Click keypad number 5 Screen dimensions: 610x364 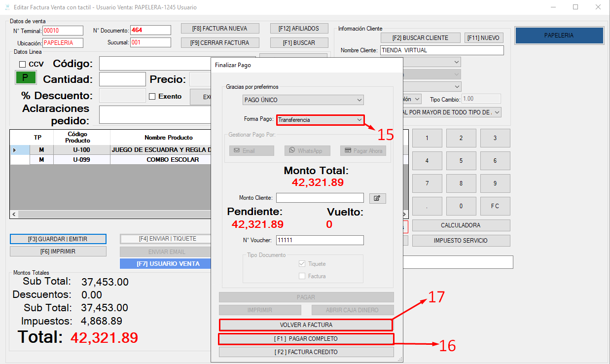point(461,161)
